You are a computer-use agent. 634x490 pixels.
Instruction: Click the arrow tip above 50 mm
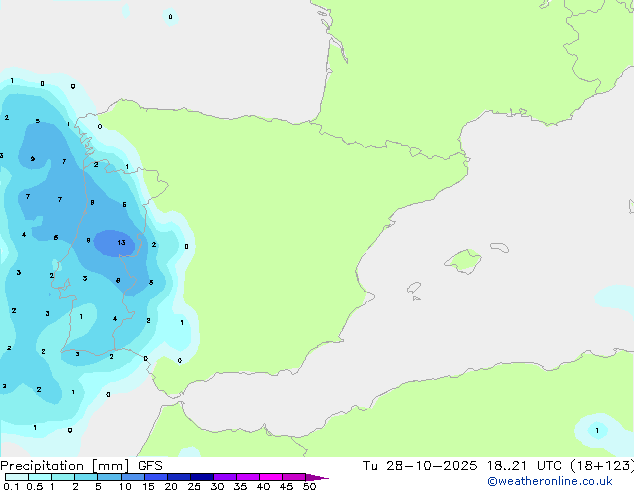(x=317, y=477)
